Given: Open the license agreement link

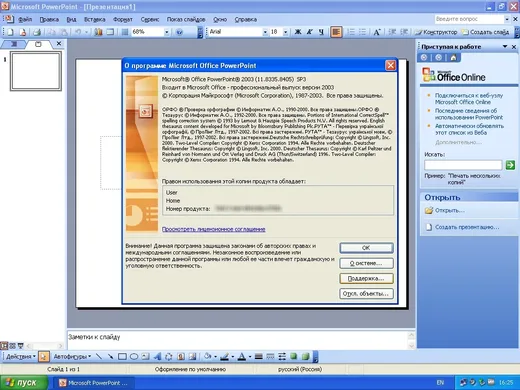Looking at the screenshot, I should (x=214, y=229).
